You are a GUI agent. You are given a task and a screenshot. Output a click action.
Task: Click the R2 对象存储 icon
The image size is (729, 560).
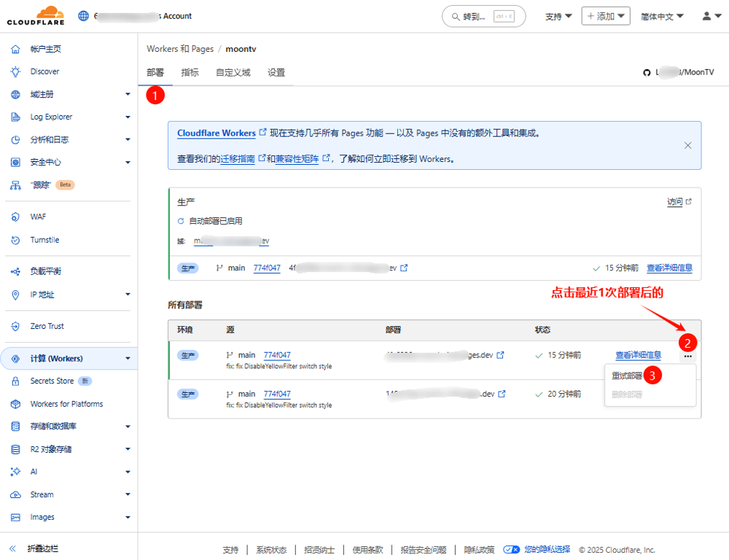[15, 449]
